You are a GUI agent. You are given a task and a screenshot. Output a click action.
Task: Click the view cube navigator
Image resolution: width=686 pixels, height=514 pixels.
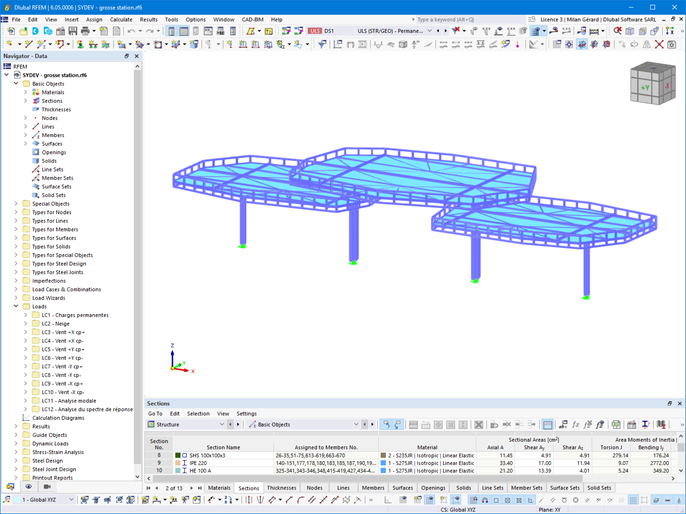pos(653,83)
